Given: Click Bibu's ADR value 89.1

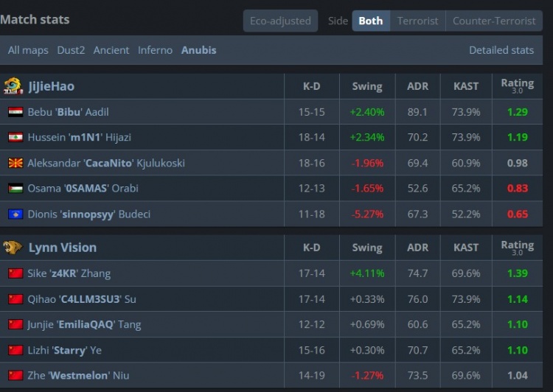Looking at the screenshot, I should pyautogui.click(x=417, y=112).
